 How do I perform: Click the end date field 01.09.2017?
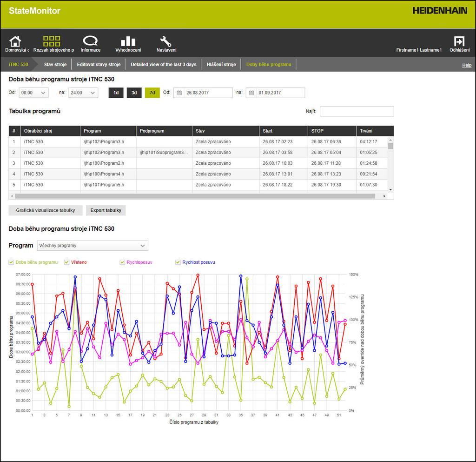[275, 93]
